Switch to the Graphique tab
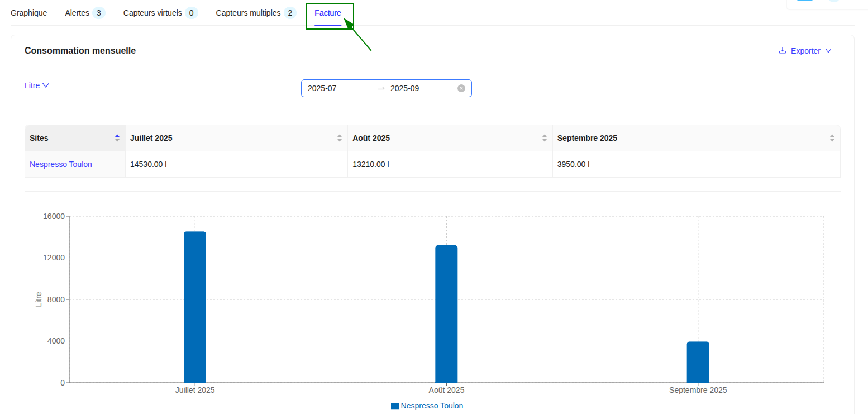 pyautogui.click(x=28, y=12)
